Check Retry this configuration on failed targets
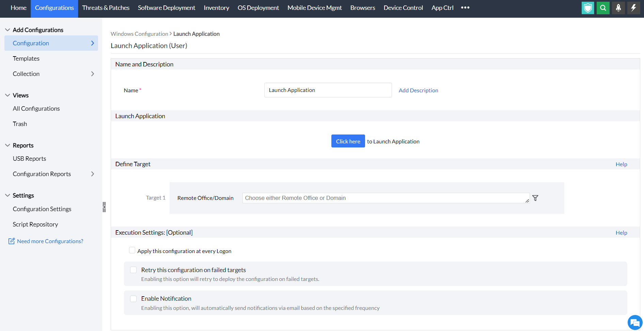The height and width of the screenshot is (331, 644). click(133, 270)
